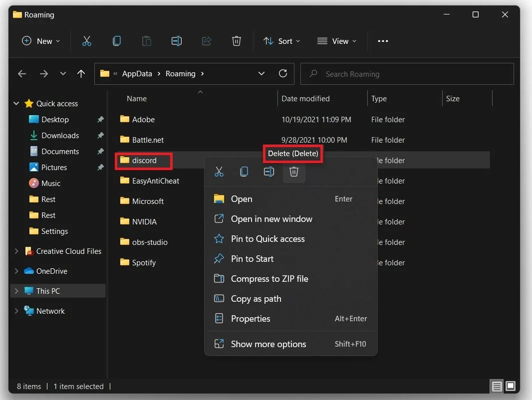The width and height of the screenshot is (532, 400).
Task: Choose Show more options
Action: click(291, 344)
